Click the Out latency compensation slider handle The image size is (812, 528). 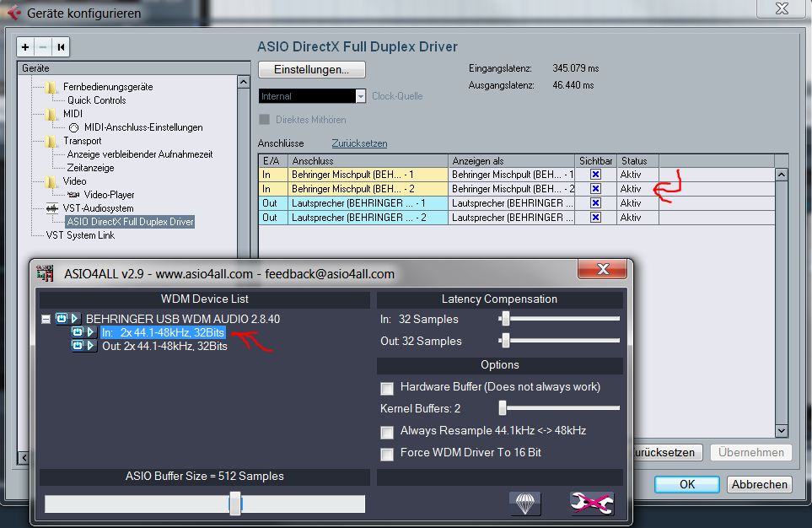pos(505,341)
